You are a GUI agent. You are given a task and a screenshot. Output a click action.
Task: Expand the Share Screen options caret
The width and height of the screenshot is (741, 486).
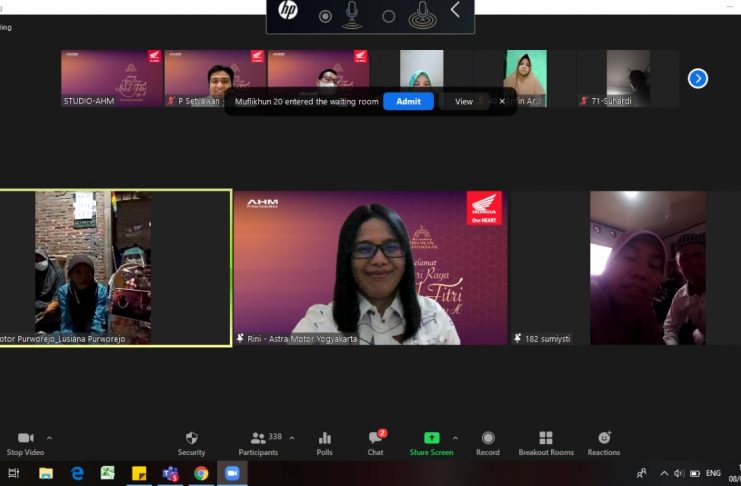455,438
